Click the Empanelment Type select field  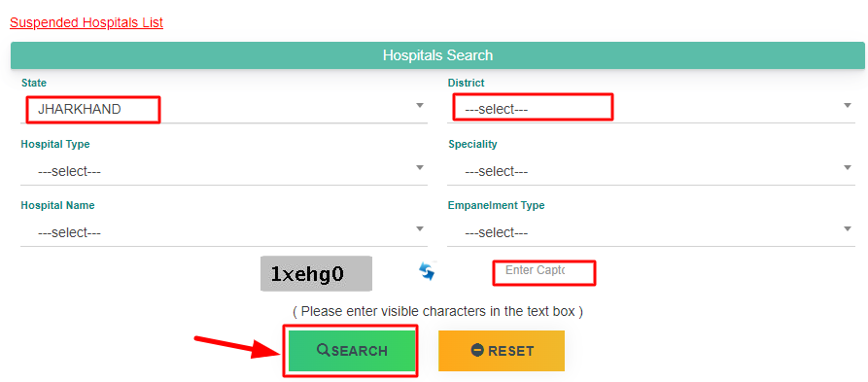tap(651, 232)
